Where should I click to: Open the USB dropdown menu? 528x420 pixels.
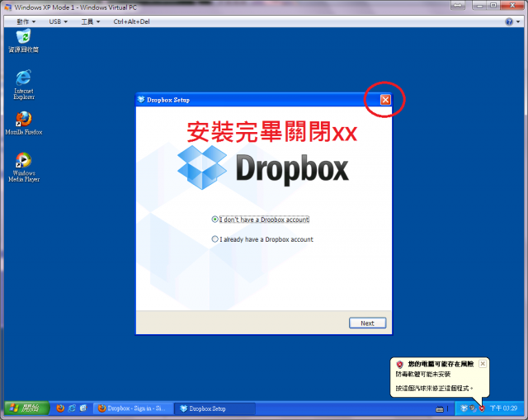click(x=58, y=21)
